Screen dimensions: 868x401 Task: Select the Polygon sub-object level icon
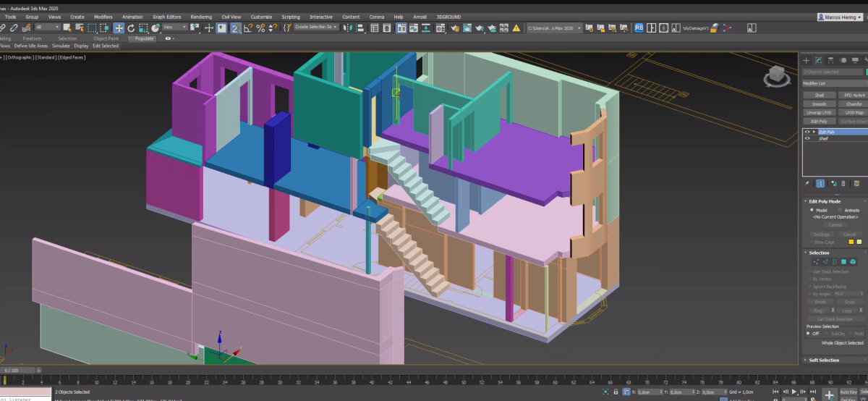coord(843,262)
